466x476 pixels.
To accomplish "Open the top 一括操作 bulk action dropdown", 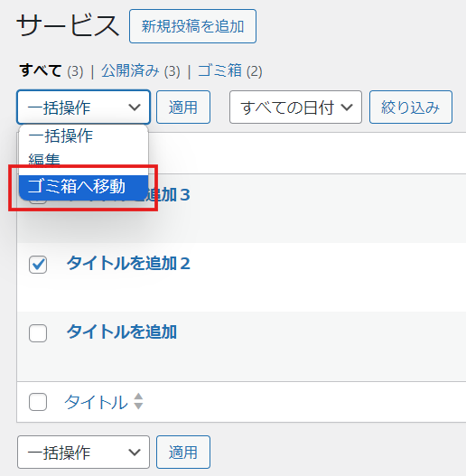I will pos(83,107).
